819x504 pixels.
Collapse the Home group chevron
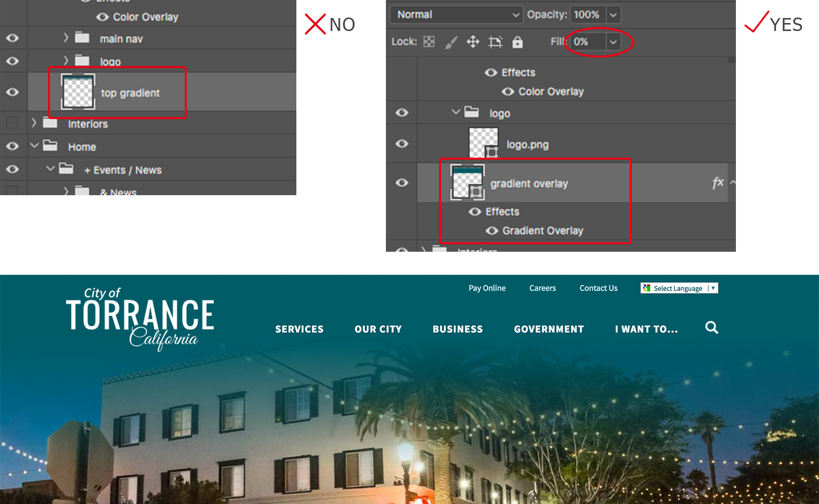point(34,146)
